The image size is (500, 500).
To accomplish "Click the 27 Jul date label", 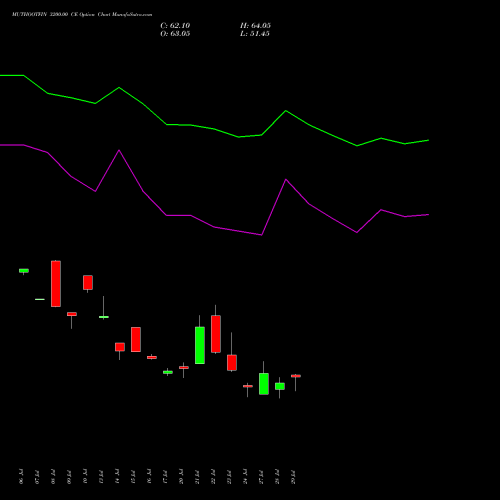I will coord(261,477).
